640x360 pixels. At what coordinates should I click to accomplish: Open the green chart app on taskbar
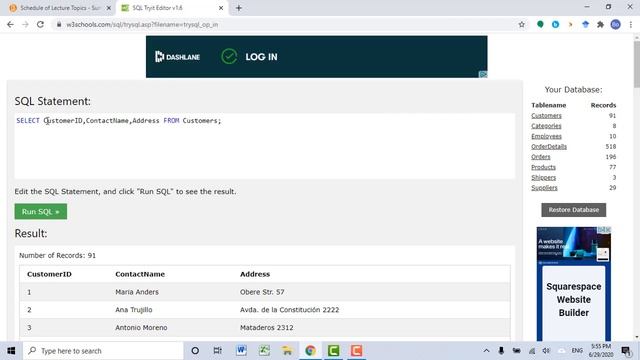click(x=264, y=351)
